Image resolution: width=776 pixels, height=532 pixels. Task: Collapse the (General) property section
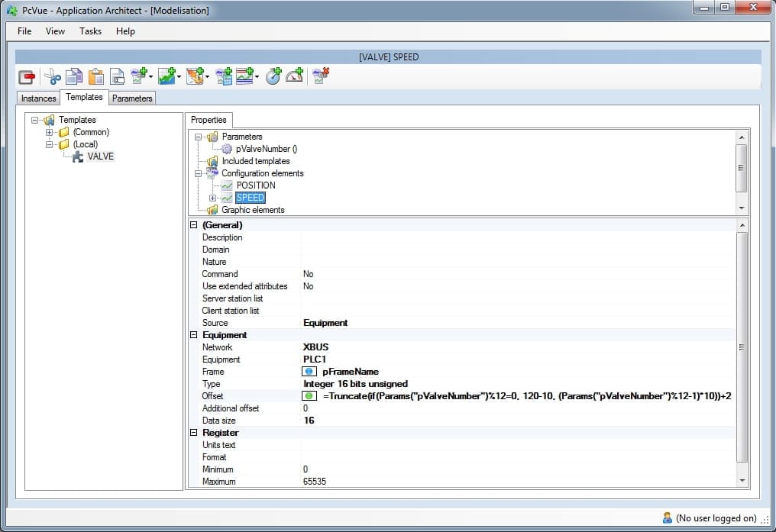(194, 225)
